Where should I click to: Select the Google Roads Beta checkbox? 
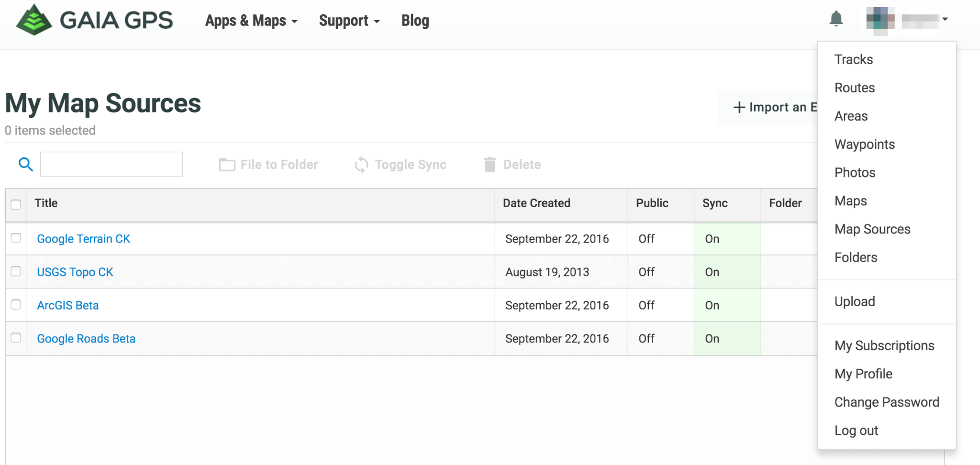point(16,338)
